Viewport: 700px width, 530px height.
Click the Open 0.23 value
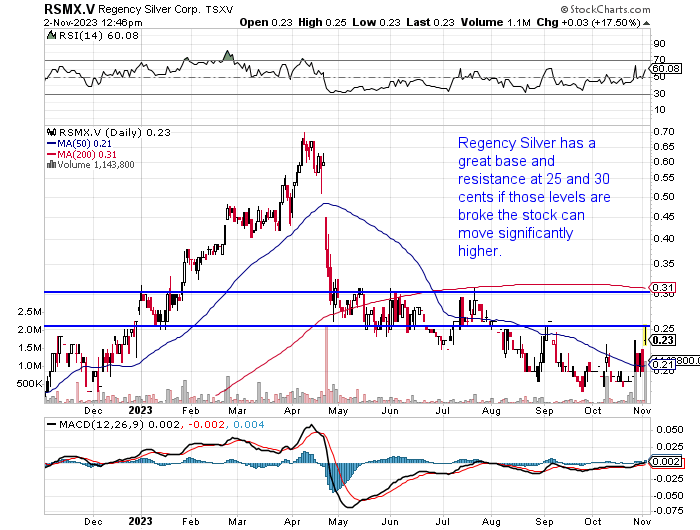pos(266,22)
